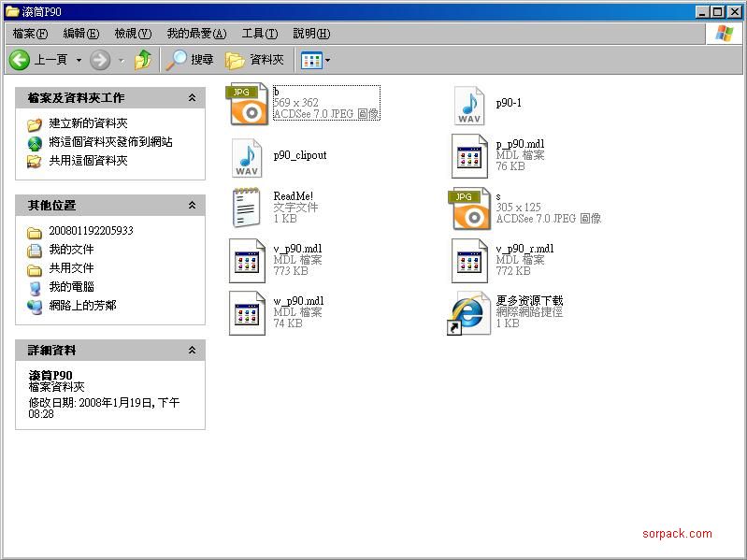Collapse the 檔案及資料夾工作 panel
The height and width of the screenshot is (560, 747).
[192, 98]
